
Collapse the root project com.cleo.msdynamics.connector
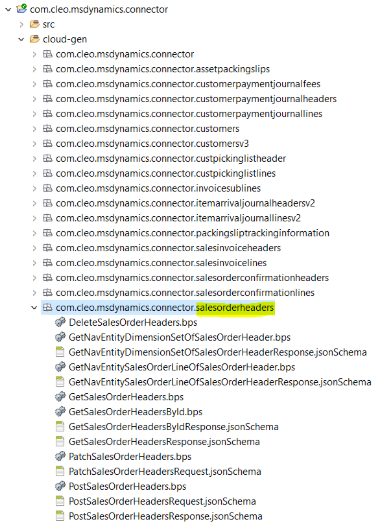click(x=8, y=9)
